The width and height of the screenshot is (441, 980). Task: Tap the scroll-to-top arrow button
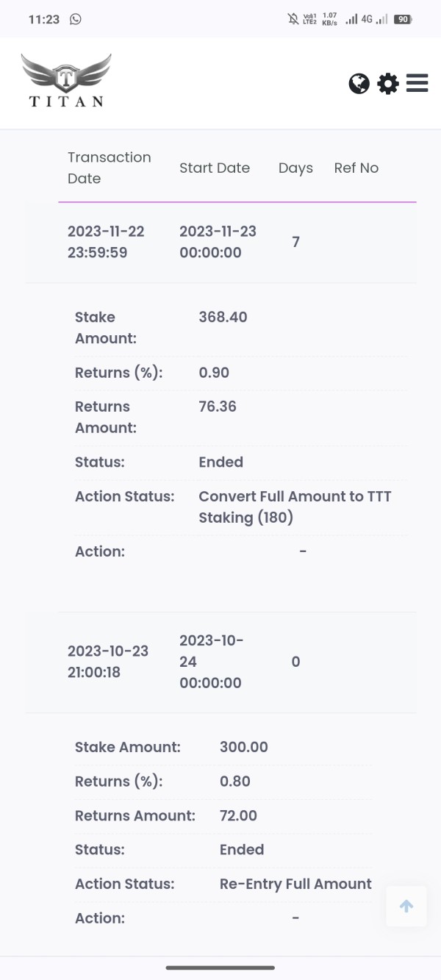406,906
